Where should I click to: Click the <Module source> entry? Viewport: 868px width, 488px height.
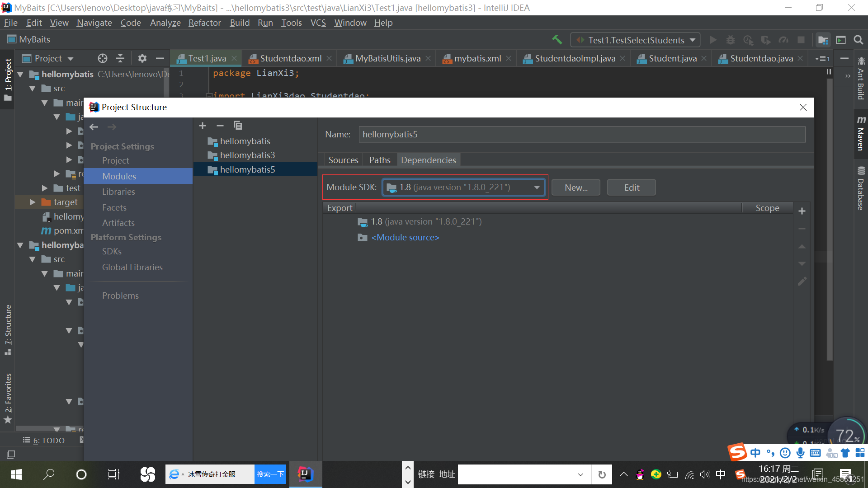pyautogui.click(x=405, y=237)
